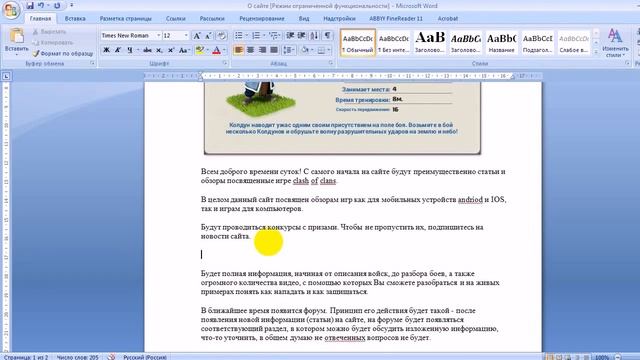Click Формат по образцу format painter
The height and width of the screenshot is (360, 640).
63,53
